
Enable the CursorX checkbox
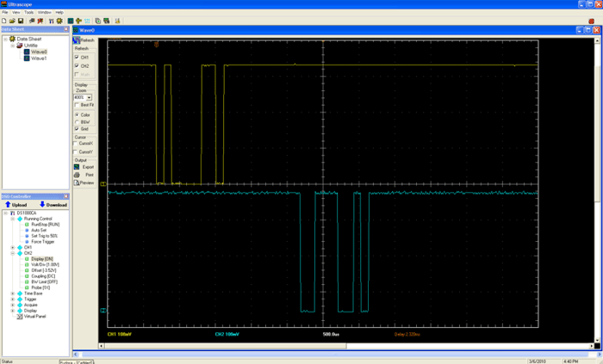point(77,143)
